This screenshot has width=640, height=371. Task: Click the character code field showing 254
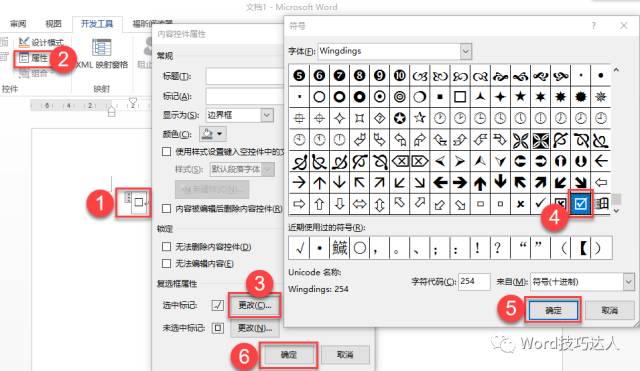[474, 282]
